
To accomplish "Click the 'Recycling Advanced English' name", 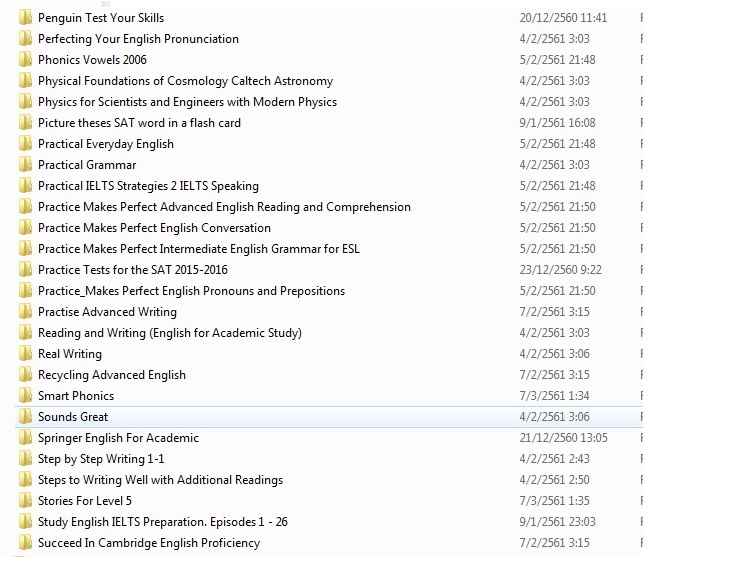I will (112, 376).
